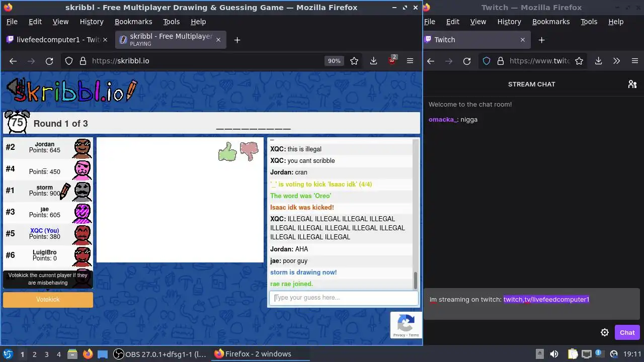Open the taskbar start menu icon
Screen dimensions: 644x362
(x=8, y=354)
